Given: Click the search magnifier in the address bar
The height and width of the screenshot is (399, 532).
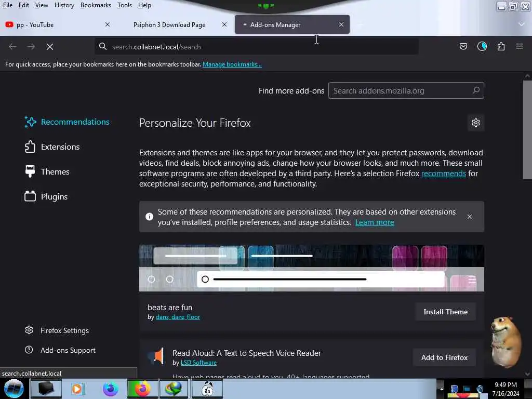Looking at the screenshot, I should coord(103,46).
